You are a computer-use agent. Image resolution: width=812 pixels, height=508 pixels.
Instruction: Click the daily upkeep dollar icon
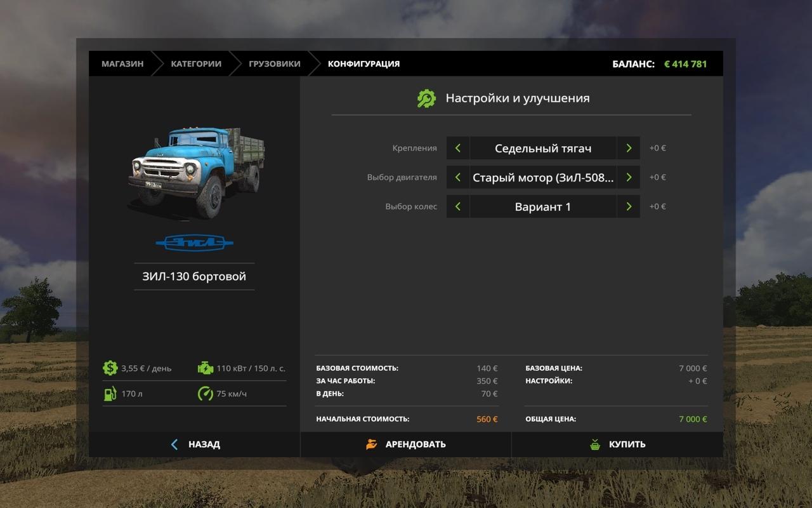click(110, 368)
